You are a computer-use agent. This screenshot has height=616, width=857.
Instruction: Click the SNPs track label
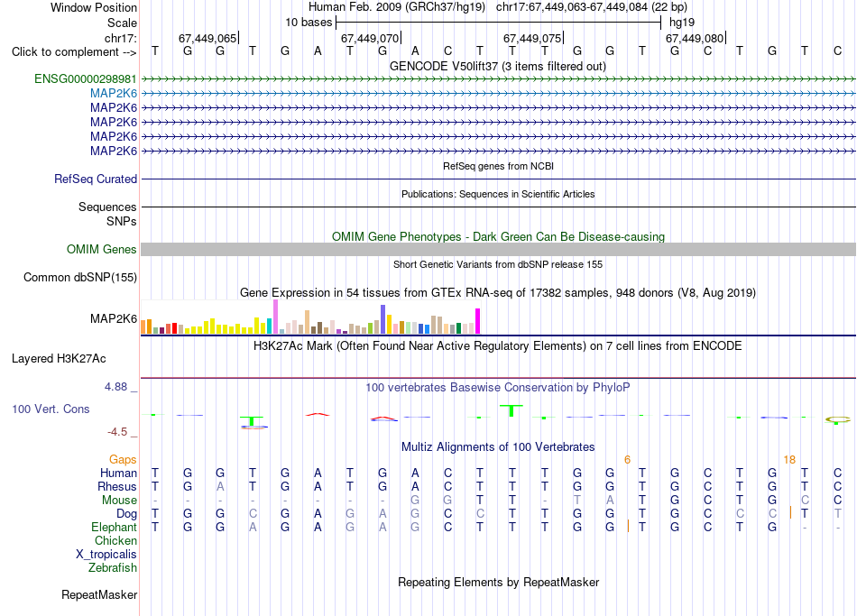pyautogui.click(x=122, y=221)
